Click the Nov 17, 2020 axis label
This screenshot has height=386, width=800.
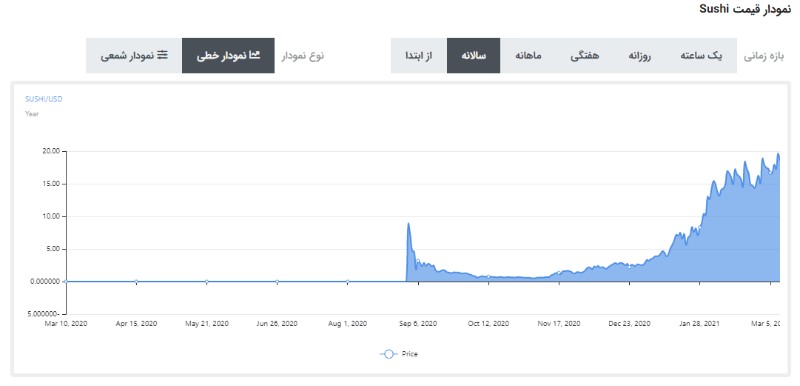(x=559, y=324)
